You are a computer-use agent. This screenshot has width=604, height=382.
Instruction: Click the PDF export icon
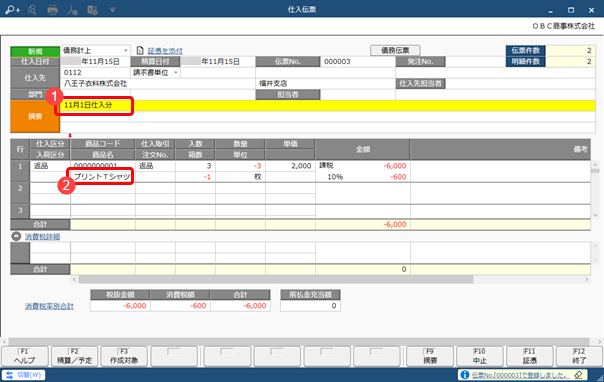click(72, 10)
